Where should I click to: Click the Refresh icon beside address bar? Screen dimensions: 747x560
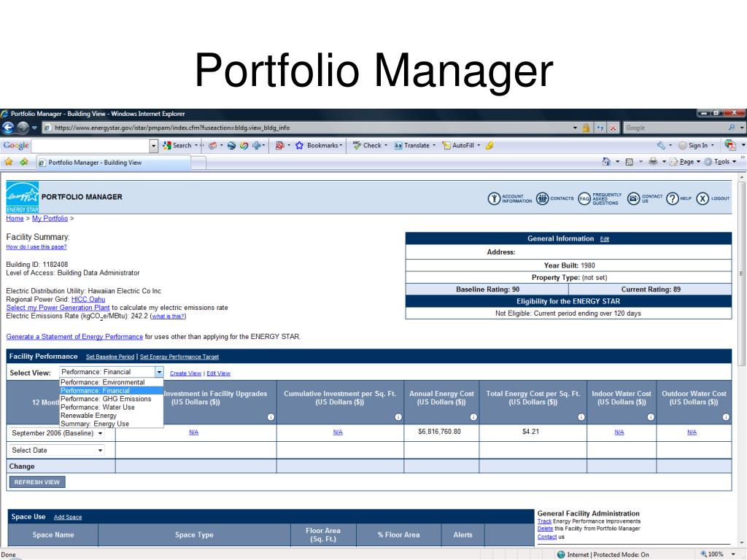(x=600, y=128)
